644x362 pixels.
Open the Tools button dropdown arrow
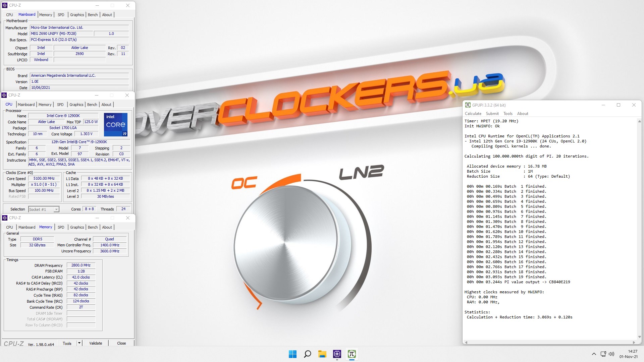[x=79, y=343]
